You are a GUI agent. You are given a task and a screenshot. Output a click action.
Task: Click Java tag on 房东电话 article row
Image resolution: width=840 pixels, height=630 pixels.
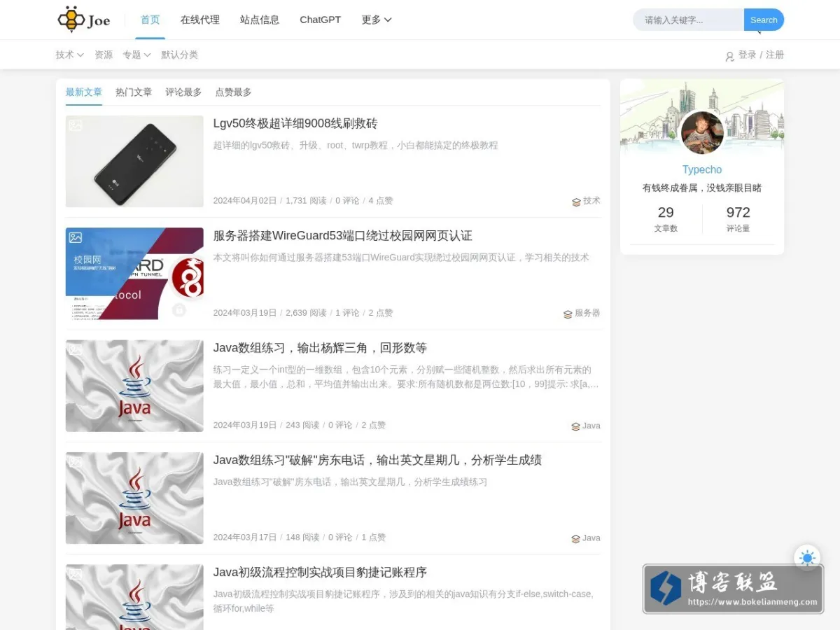point(591,538)
